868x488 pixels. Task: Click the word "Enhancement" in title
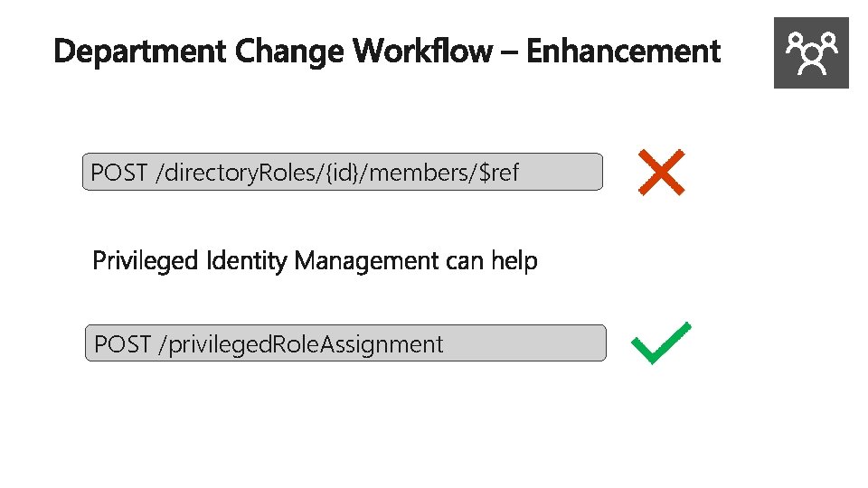pyautogui.click(x=623, y=52)
